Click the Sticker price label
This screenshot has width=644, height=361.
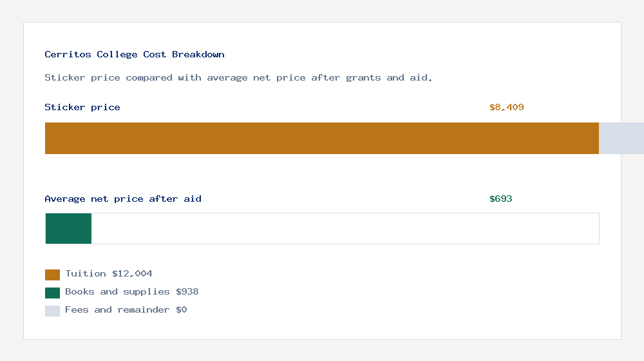pos(82,107)
